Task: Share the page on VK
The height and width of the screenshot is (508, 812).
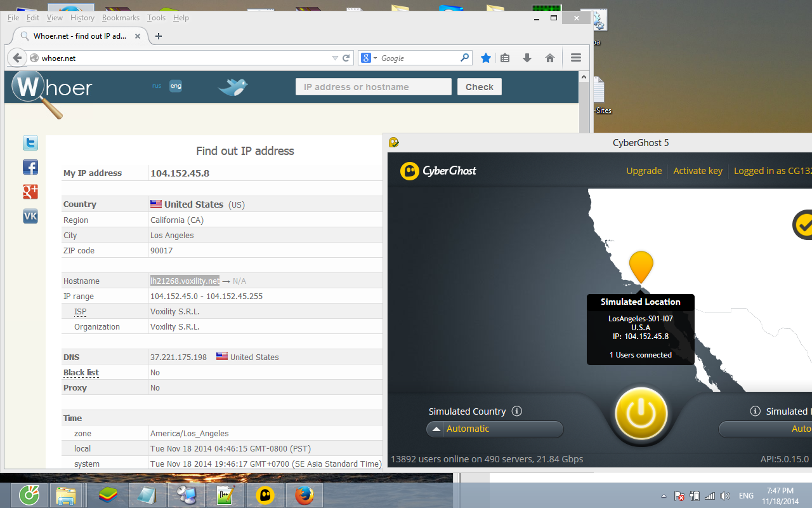Action: (x=30, y=216)
